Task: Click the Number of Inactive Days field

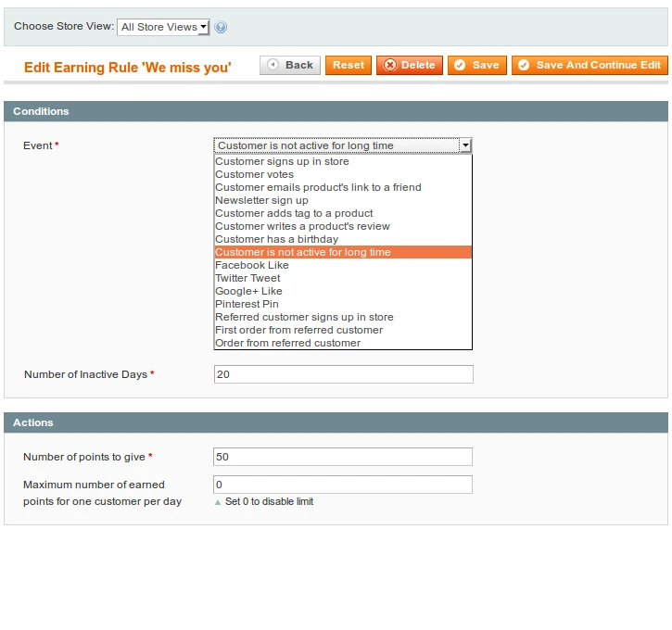Action: click(343, 374)
